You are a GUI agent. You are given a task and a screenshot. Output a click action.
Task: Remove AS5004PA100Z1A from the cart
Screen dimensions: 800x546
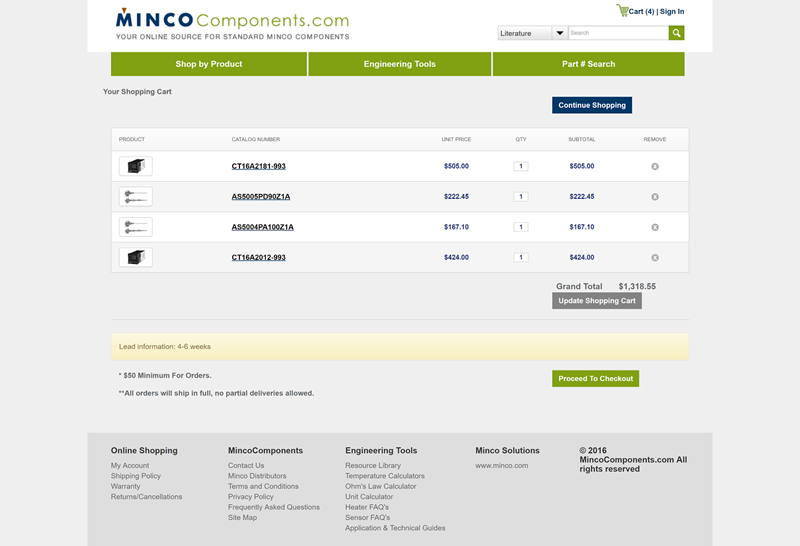coord(655,227)
